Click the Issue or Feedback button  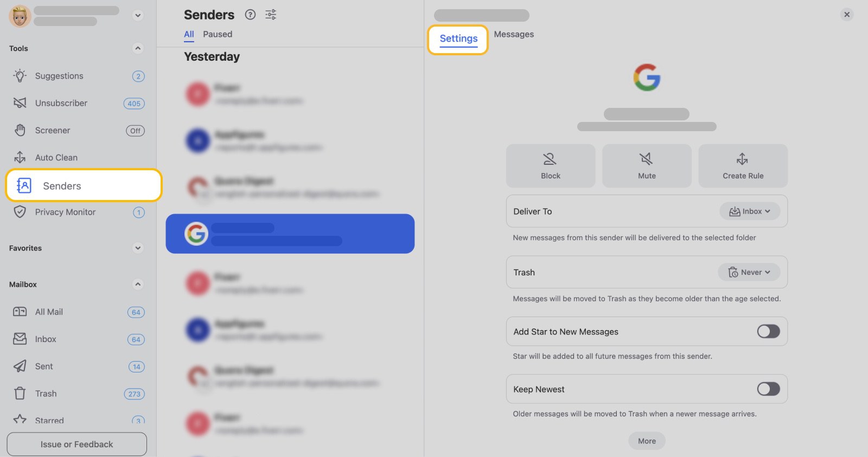click(x=76, y=443)
